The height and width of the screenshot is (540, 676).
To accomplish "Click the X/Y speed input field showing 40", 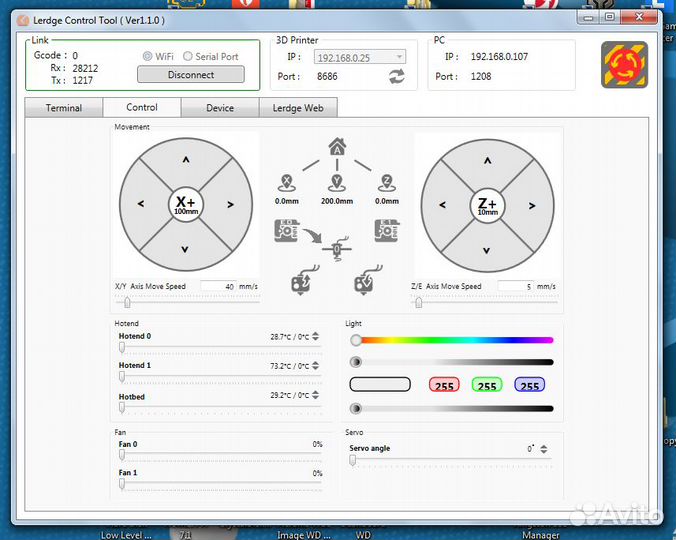I will tap(218, 286).
